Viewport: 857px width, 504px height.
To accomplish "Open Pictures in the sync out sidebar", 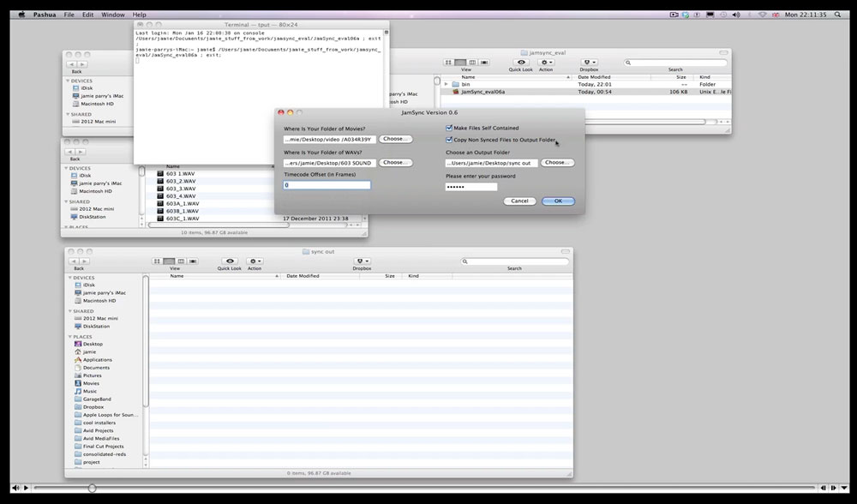I will (92, 375).
